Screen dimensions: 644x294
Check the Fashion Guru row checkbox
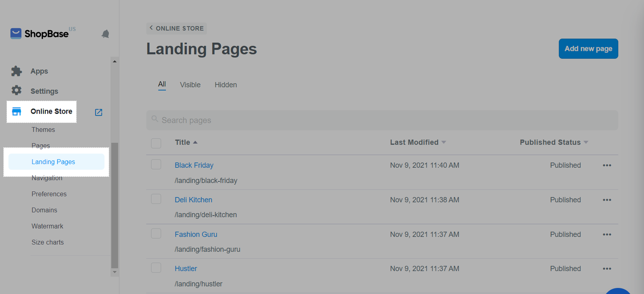156,234
